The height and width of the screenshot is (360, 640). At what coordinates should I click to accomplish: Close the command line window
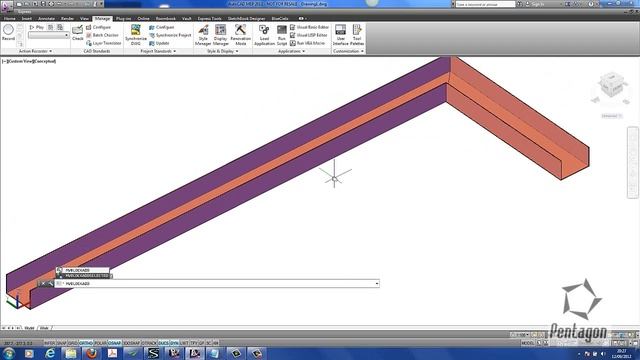point(43,283)
